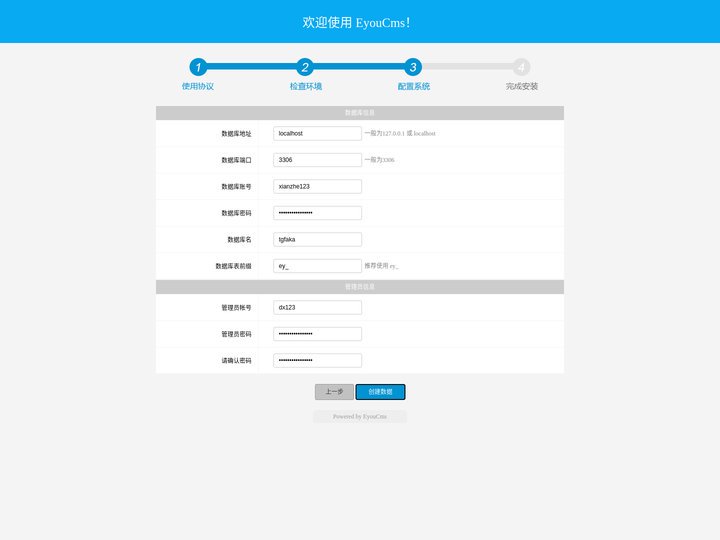
Task: Click step 2 circle 检查环境
Action: [x=305, y=67]
